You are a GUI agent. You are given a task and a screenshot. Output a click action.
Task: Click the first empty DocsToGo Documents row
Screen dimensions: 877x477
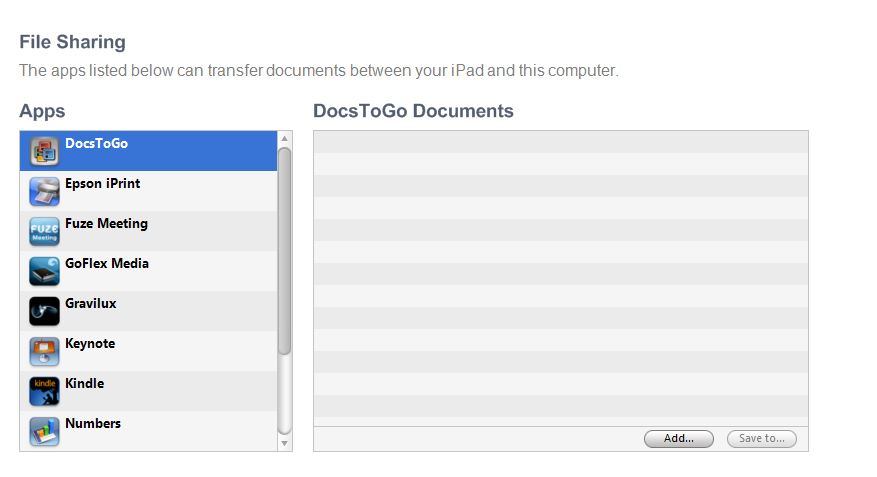pos(560,142)
